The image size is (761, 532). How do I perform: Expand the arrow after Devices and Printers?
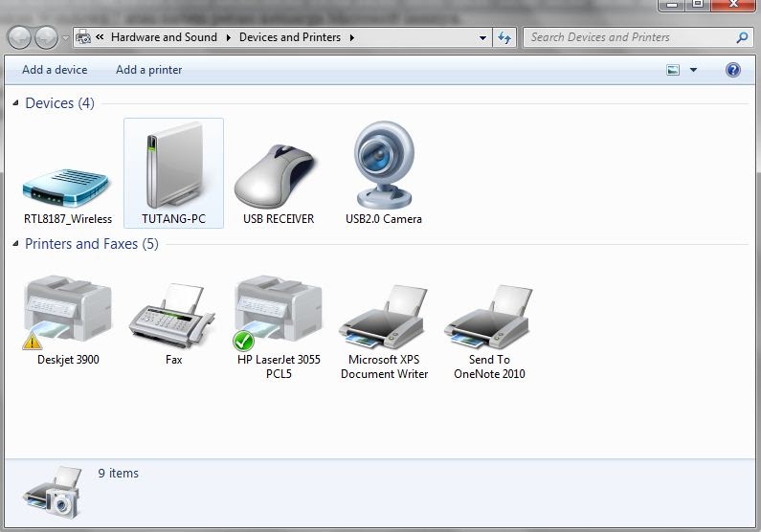352,37
